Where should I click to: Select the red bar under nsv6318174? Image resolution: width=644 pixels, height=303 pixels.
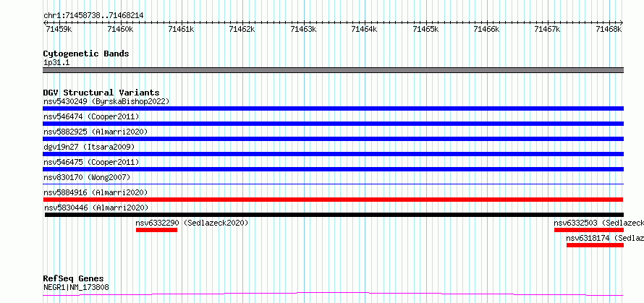click(595, 245)
